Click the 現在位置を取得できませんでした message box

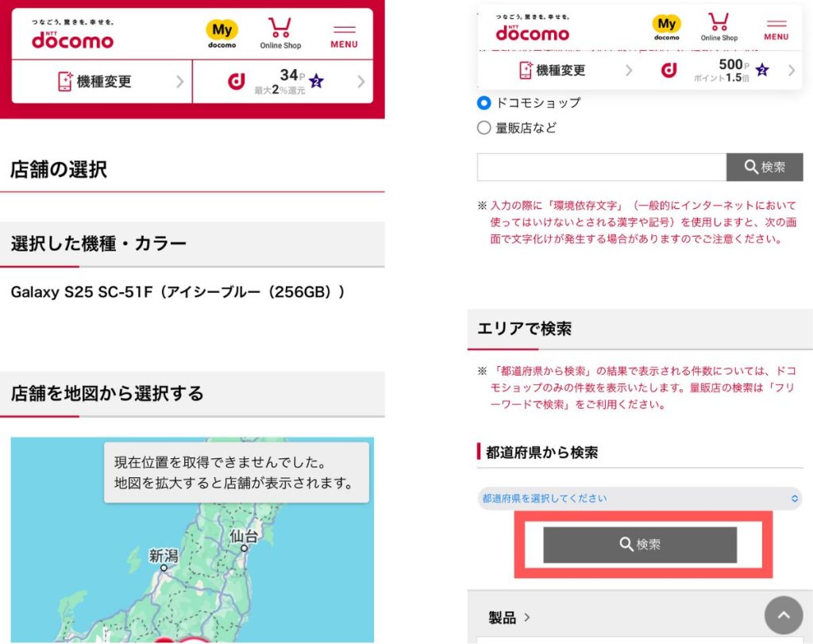237,472
